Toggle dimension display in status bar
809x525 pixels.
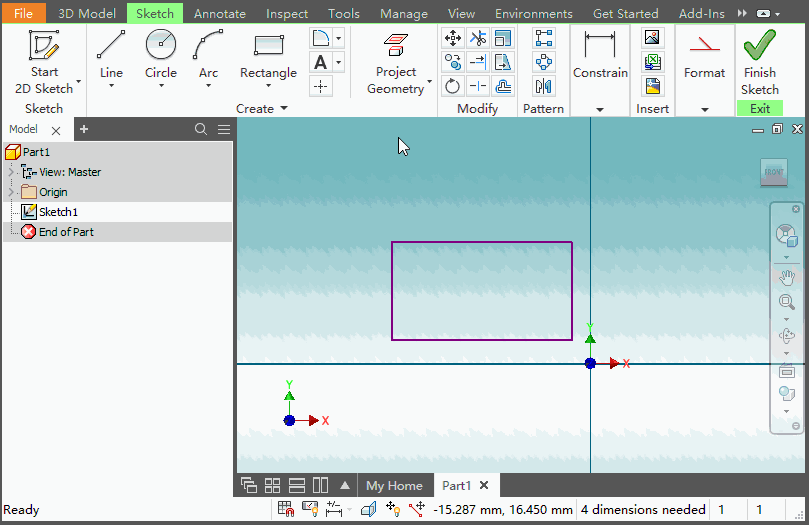(334, 510)
